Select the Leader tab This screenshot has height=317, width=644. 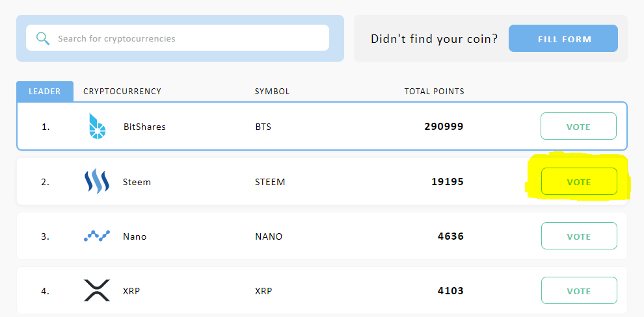[45, 92]
